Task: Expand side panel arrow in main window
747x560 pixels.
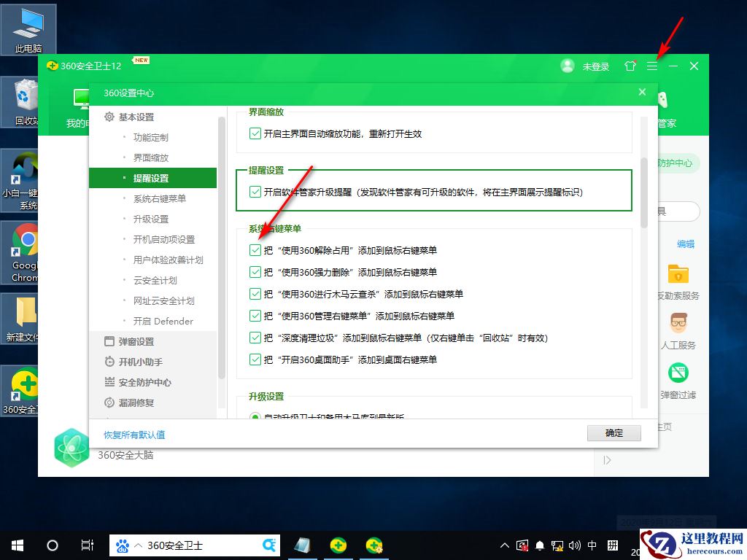Action: tap(607, 460)
